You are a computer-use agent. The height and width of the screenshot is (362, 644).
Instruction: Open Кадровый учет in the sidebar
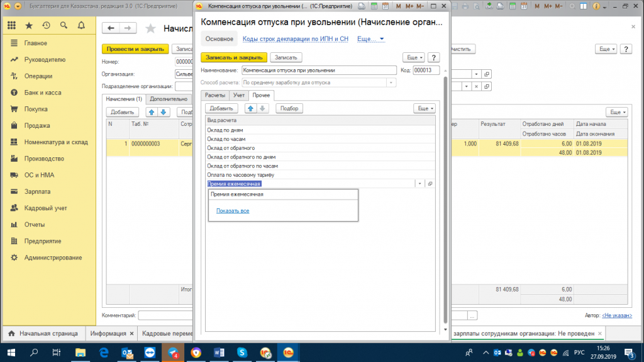pyautogui.click(x=45, y=208)
